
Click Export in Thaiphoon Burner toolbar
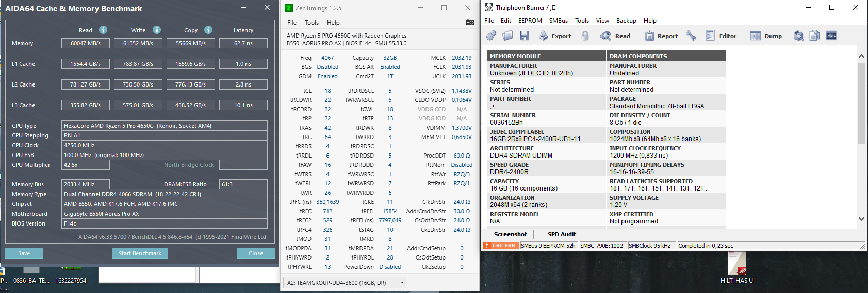(x=555, y=36)
